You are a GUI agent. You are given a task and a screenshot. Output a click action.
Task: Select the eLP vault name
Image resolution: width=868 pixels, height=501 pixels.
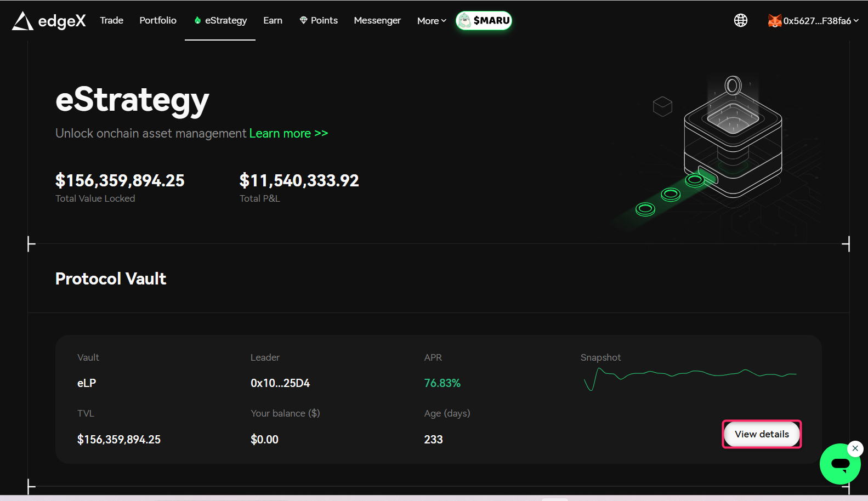point(87,383)
